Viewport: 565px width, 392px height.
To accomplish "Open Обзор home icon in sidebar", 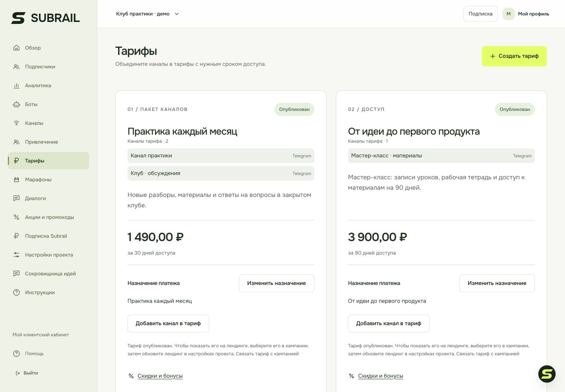I will (16, 48).
